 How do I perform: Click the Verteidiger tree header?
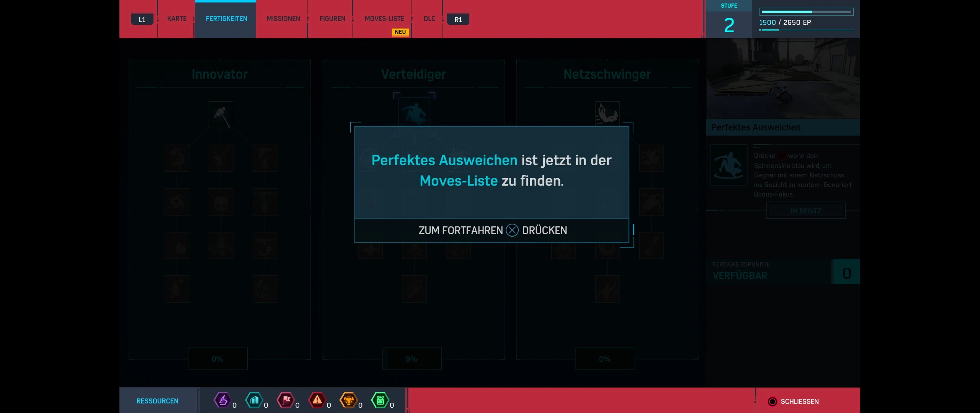pyautogui.click(x=414, y=74)
